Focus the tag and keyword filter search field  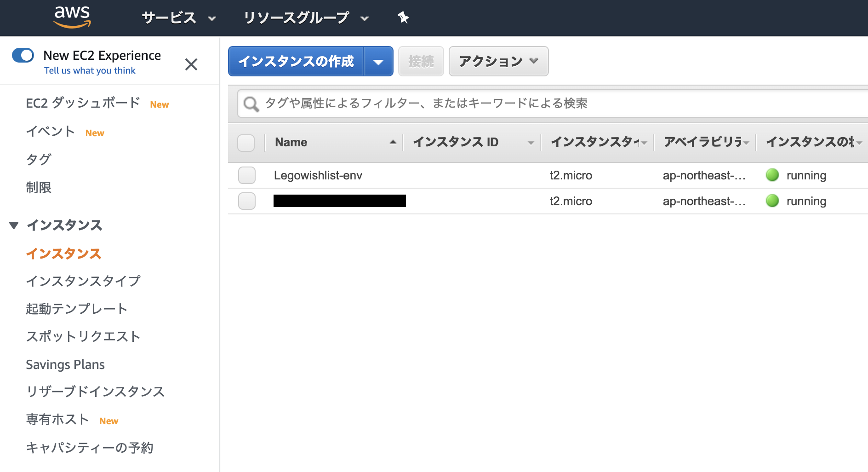click(553, 104)
